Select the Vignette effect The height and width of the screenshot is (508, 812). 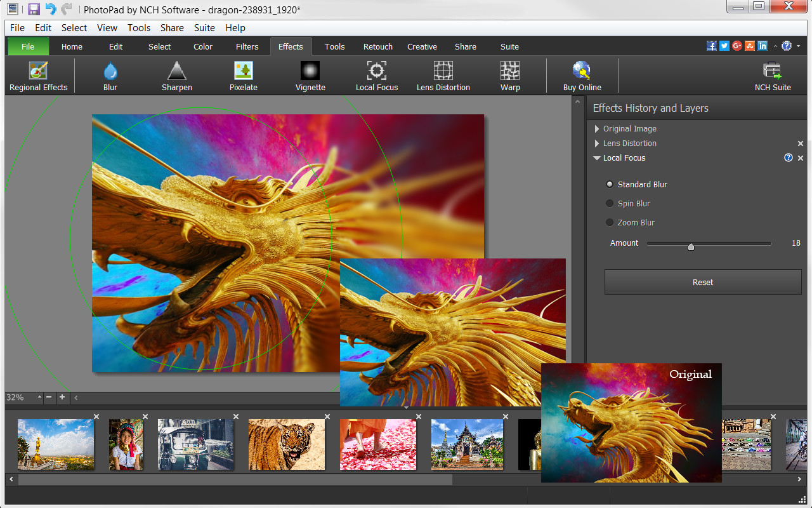[x=310, y=75]
